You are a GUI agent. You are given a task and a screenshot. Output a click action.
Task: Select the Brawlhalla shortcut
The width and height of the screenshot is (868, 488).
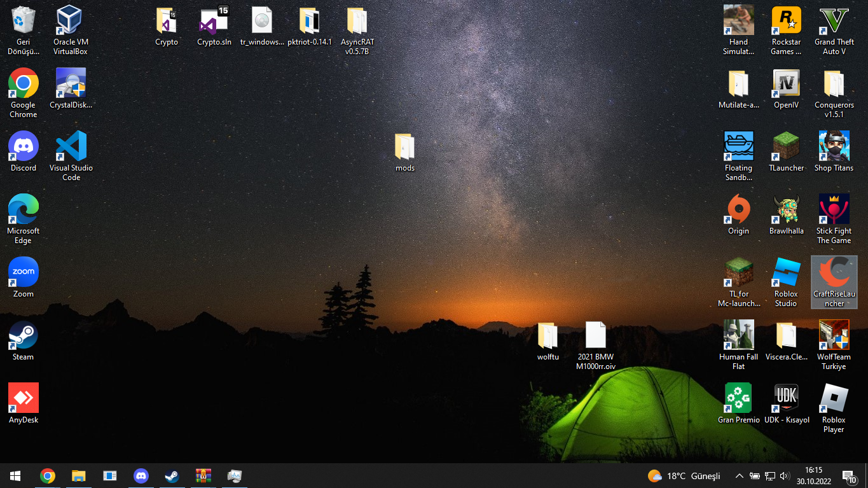click(786, 214)
